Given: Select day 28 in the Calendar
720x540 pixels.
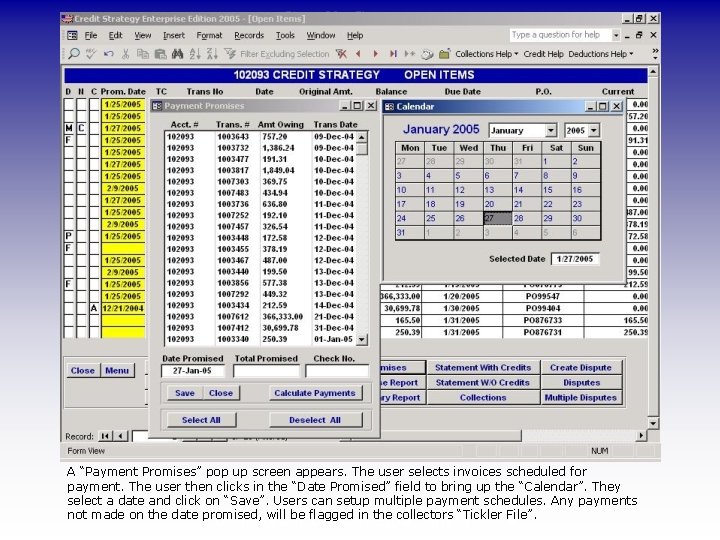Looking at the screenshot, I should pyautogui.click(x=526, y=218).
